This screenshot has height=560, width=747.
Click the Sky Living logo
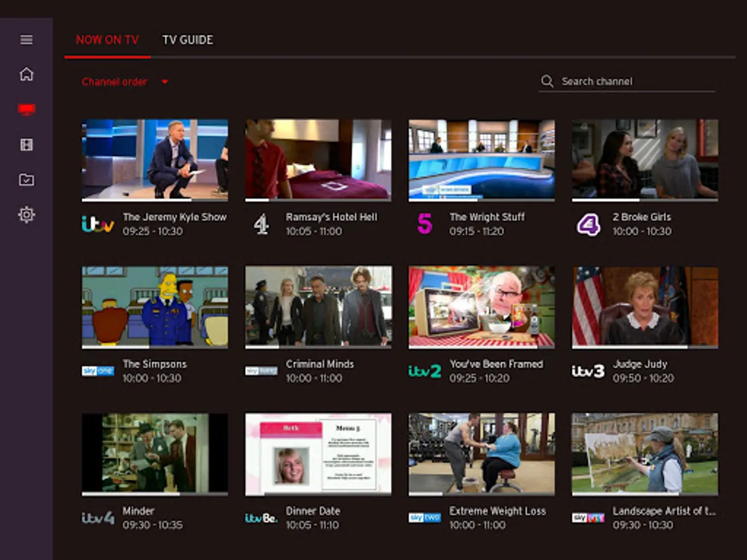261,371
